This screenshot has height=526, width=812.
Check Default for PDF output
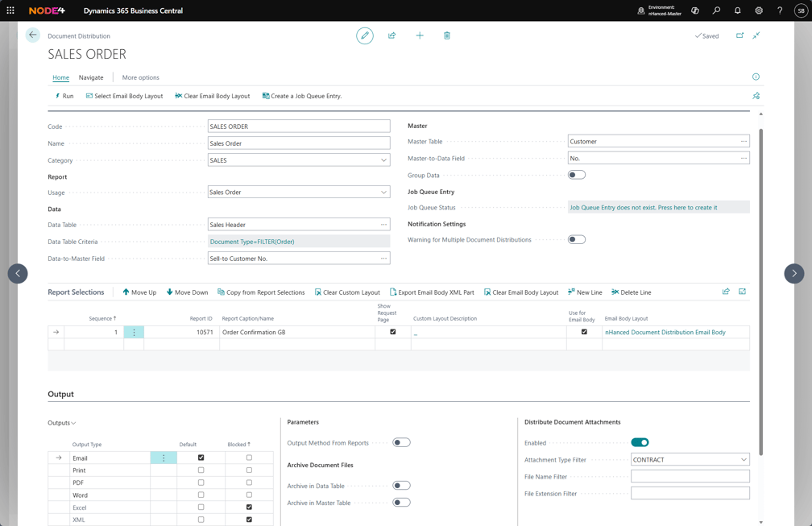201,483
